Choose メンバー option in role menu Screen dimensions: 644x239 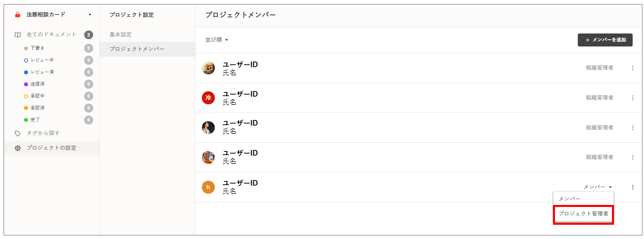pyautogui.click(x=570, y=199)
